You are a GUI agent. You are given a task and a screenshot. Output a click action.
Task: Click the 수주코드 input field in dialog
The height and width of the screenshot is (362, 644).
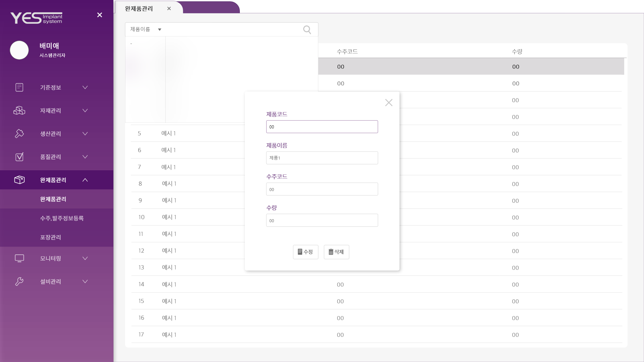click(x=322, y=189)
